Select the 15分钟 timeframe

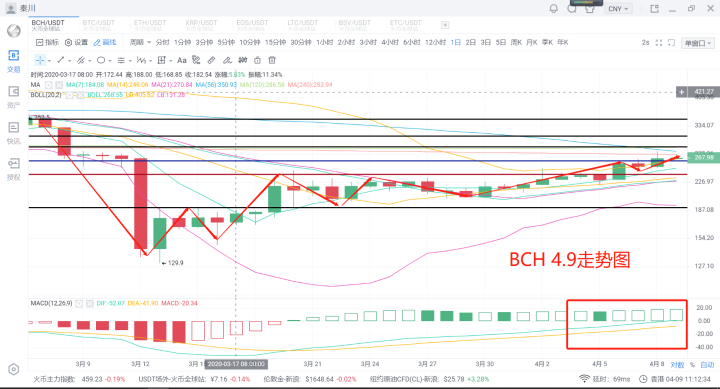[x=276, y=42]
